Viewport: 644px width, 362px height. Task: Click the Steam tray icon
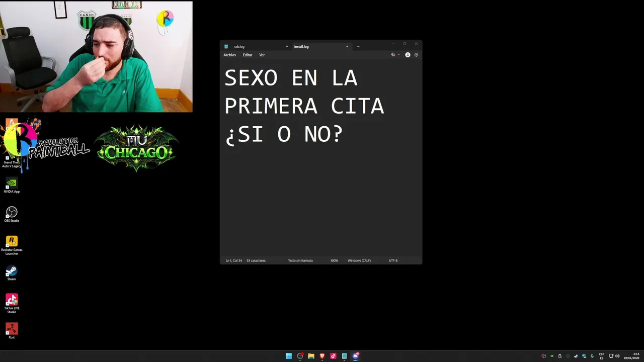[576, 356]
